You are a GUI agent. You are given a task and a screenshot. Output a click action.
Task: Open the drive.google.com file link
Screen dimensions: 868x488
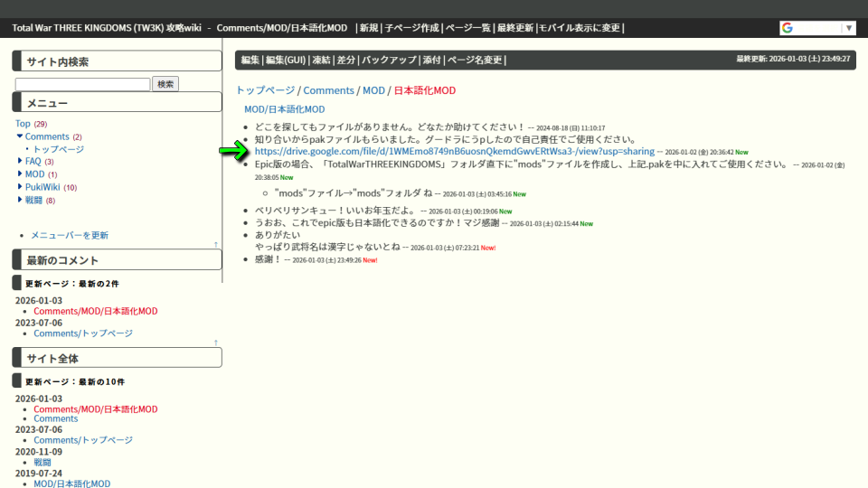[455, 151]
